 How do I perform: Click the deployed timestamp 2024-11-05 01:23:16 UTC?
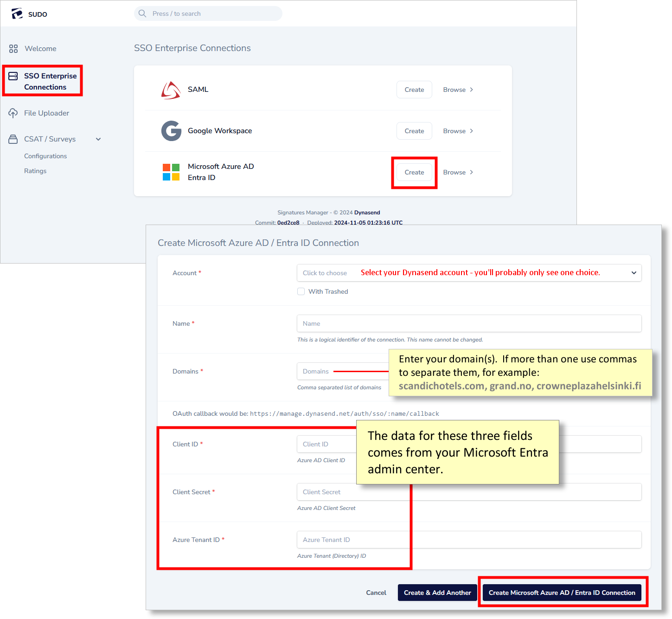point(368,223)
